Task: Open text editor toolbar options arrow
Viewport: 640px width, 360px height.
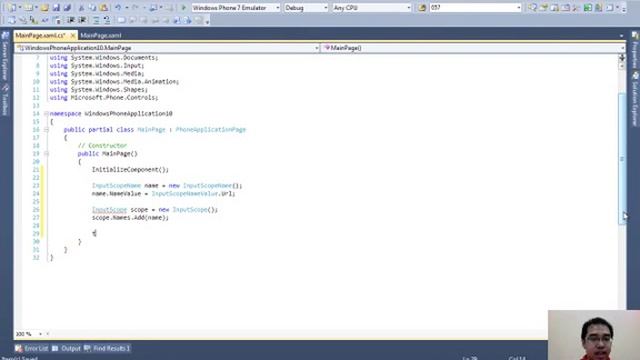Action: (207, 21)
